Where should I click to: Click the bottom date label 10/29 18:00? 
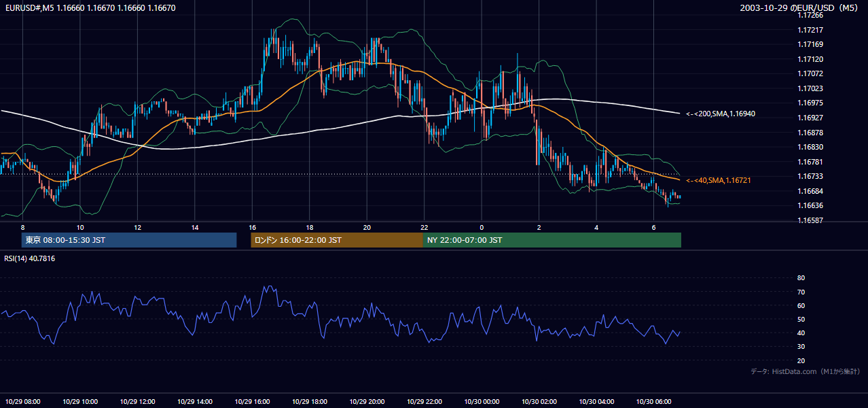point(310,401)
